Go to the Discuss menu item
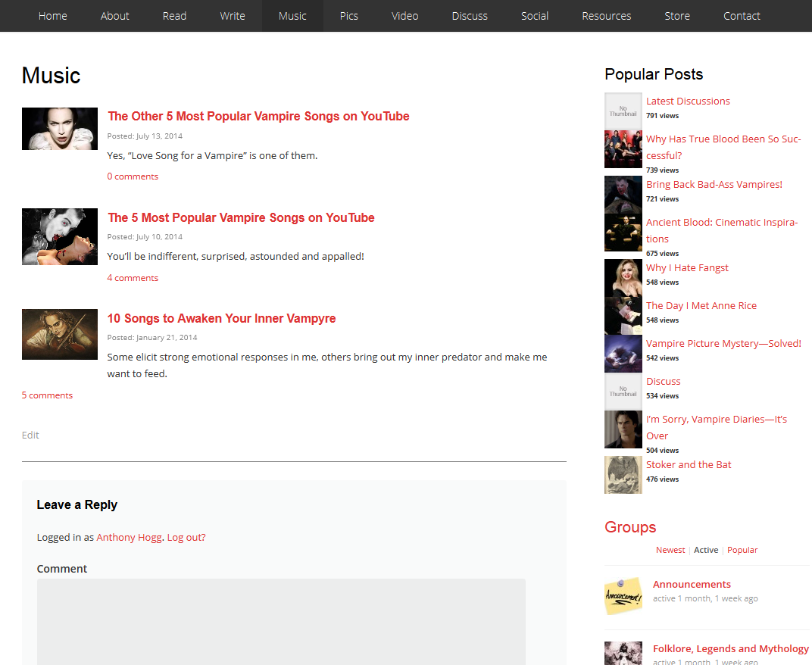The width and height of the screenshot is (812, 665). [470, 16]
